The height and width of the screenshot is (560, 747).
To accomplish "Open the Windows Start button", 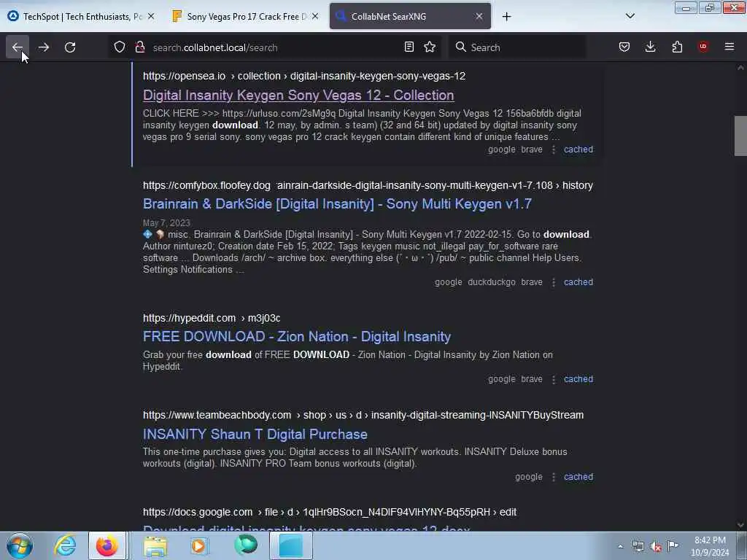I will coord(20,545).
